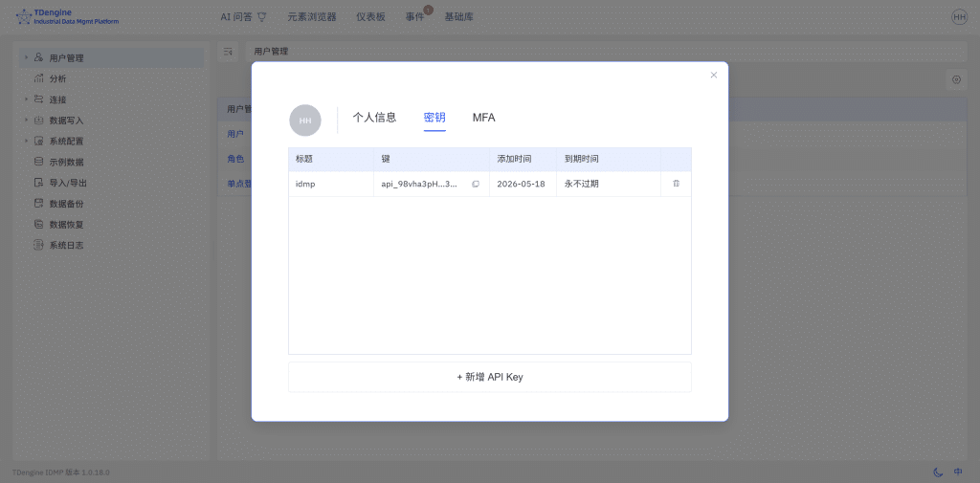This screenshot has width=980, height=483.
Task: Delete the idmp API key row
Action: pos(677,184)
